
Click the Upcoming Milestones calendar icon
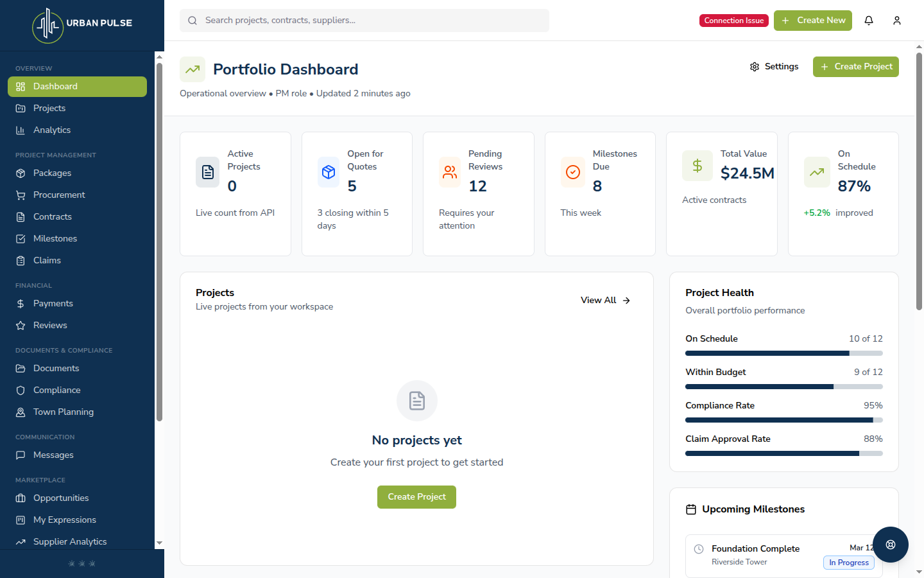point(691,509)
